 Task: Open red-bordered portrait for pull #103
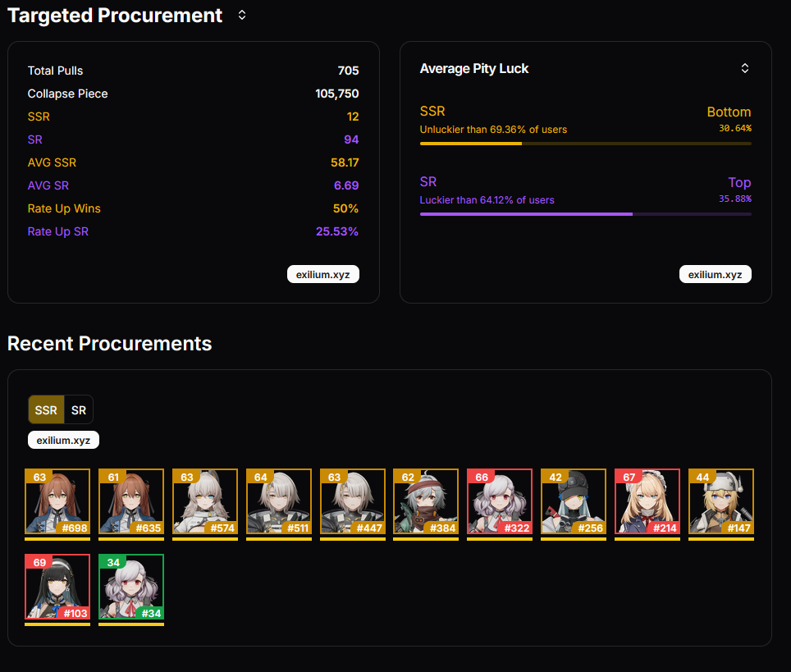click(x=57, y=586)
